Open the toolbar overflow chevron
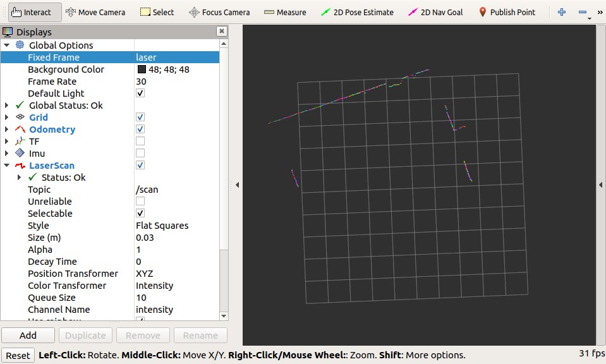 600,13
